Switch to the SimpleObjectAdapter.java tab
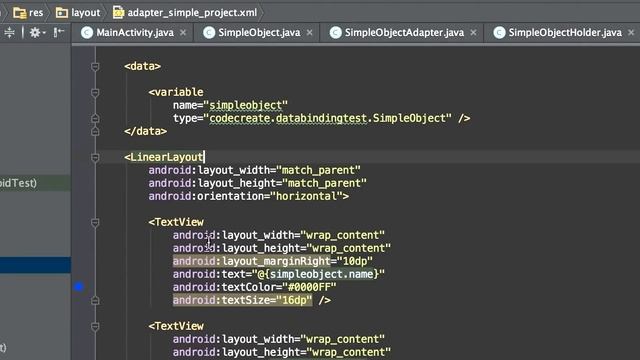 (x=404, y=33)
